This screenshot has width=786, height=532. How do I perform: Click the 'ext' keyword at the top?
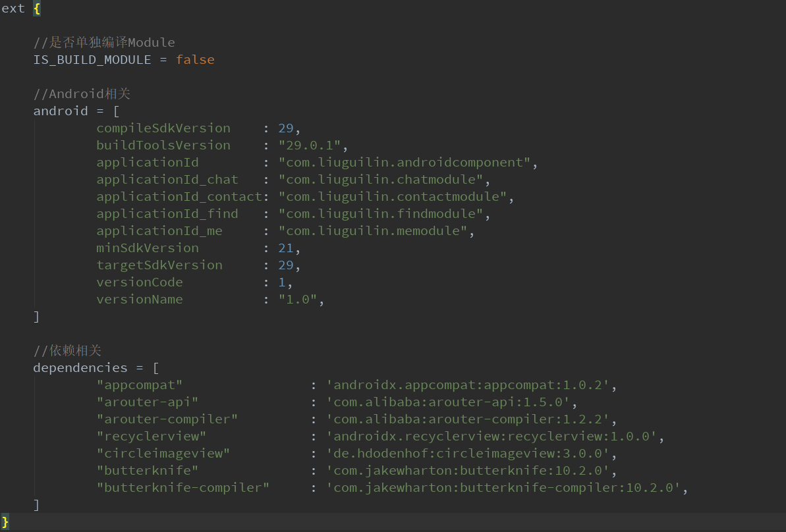[13, 9]
